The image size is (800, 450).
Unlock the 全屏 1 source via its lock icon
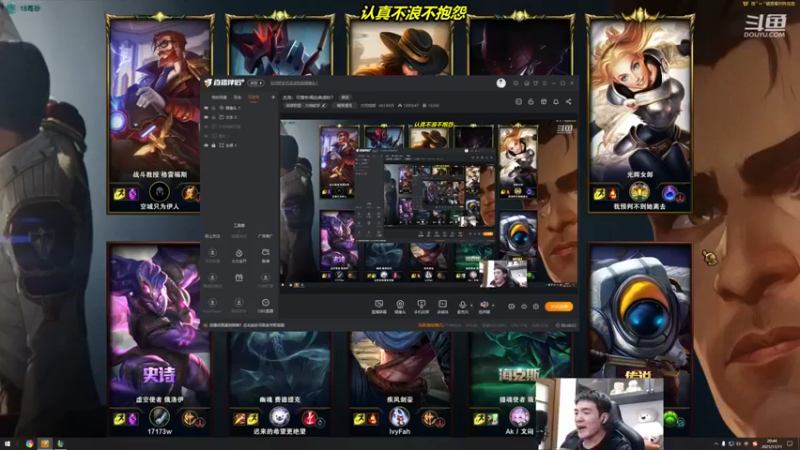pos(213,145)
